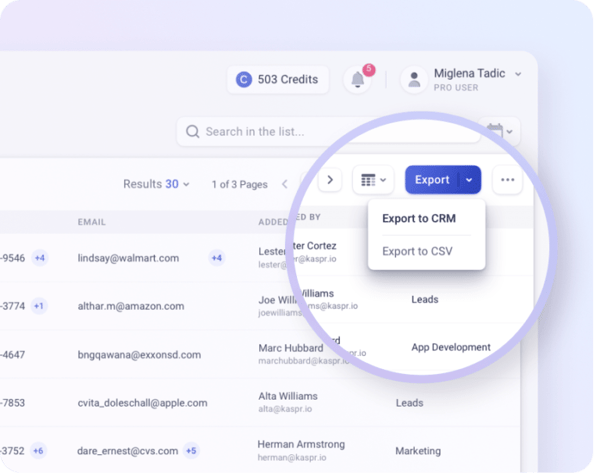Viewport: 600px width, 473px height.
Task: Select dare_ernest@cvs.com email
Action: pyautogui.click(x=127, y=451)
